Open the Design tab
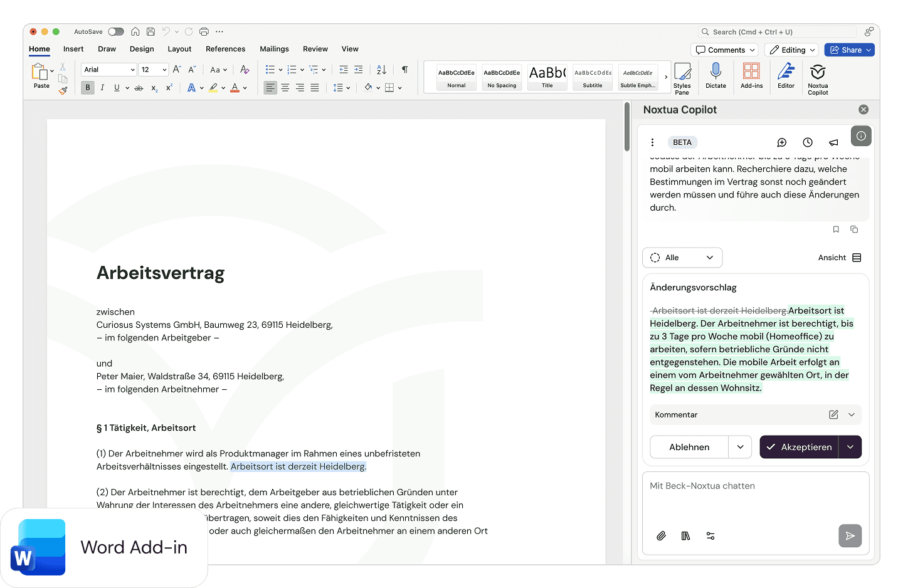 pos(142,49)
